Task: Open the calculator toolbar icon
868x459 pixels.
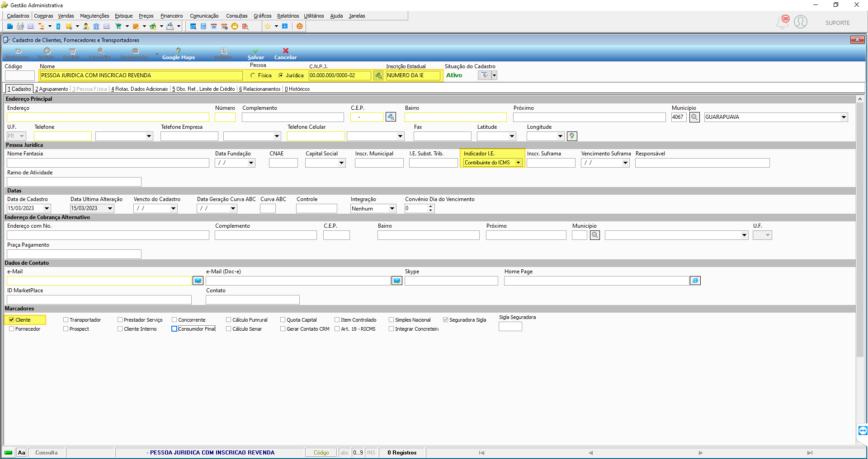Action: pyautogui.click(x=203, y=27)
